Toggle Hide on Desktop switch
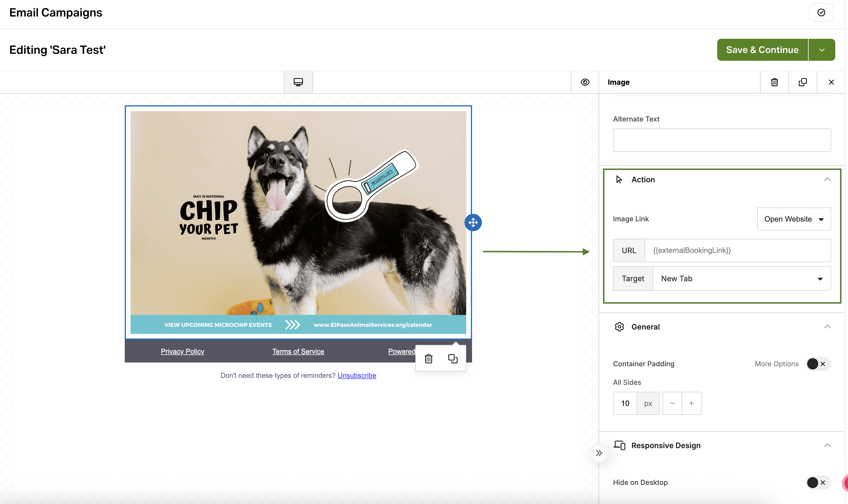 [818, 482]
